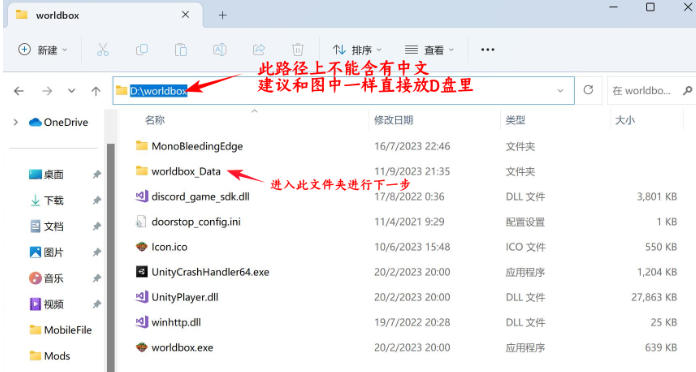This screenshot has width=696, height=372.
Task: Click the Paste clipboard icon
Action: pyautogui.click(x=181, y=50)
